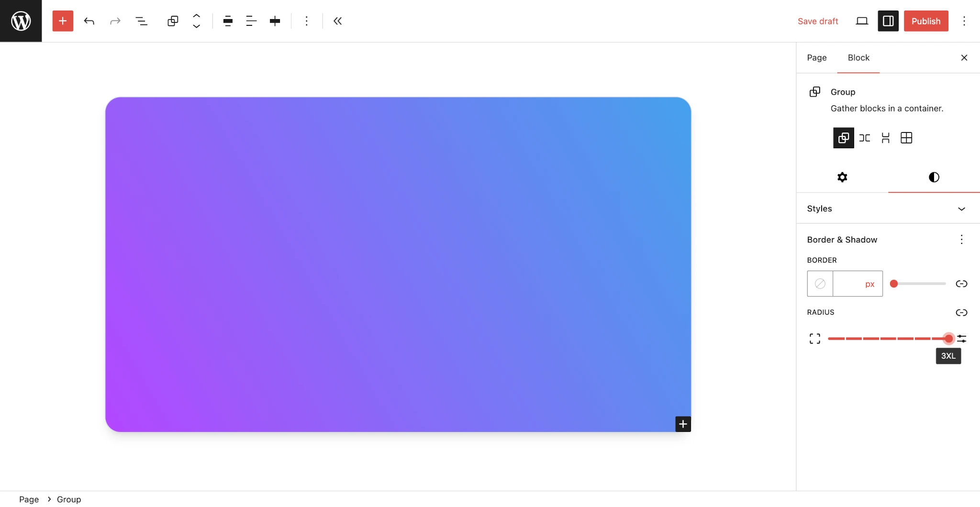Open the block inserter
The height and width of the screenshot is (507, 980).
[62, 21]
